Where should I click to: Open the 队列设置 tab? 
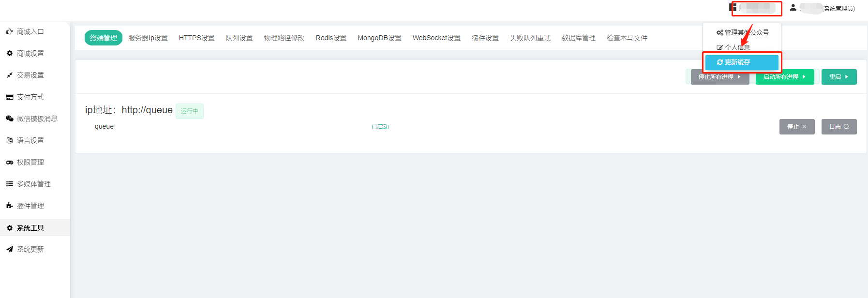pos(239,38)
